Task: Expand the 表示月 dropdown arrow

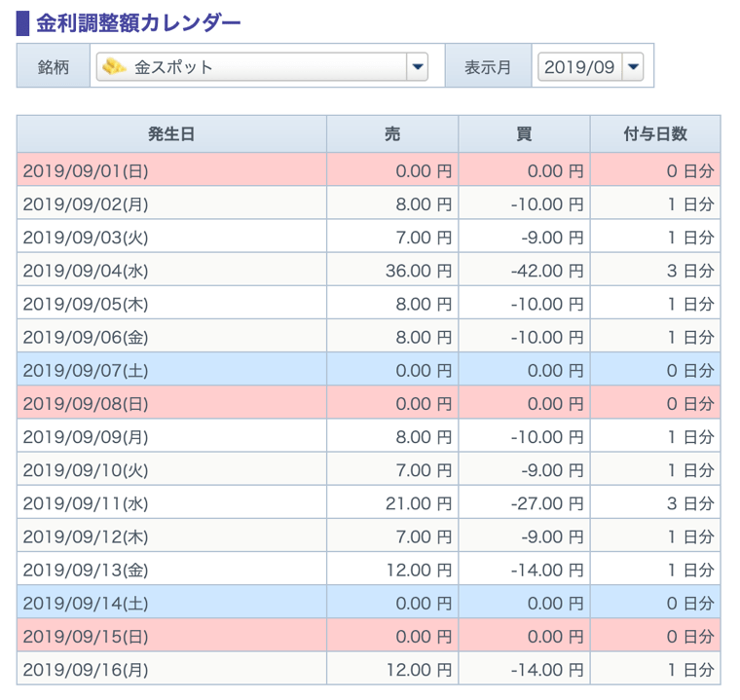Action: point(633,66)
